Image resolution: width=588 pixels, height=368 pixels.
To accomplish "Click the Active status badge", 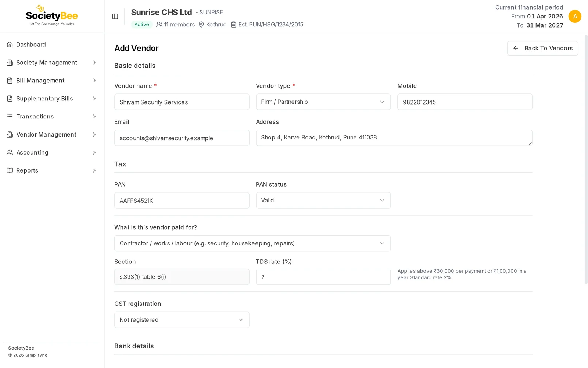I will (141, 25).
